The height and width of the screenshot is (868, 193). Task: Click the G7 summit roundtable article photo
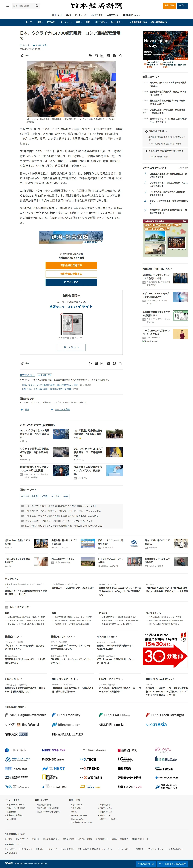click(x=71, y=89)
